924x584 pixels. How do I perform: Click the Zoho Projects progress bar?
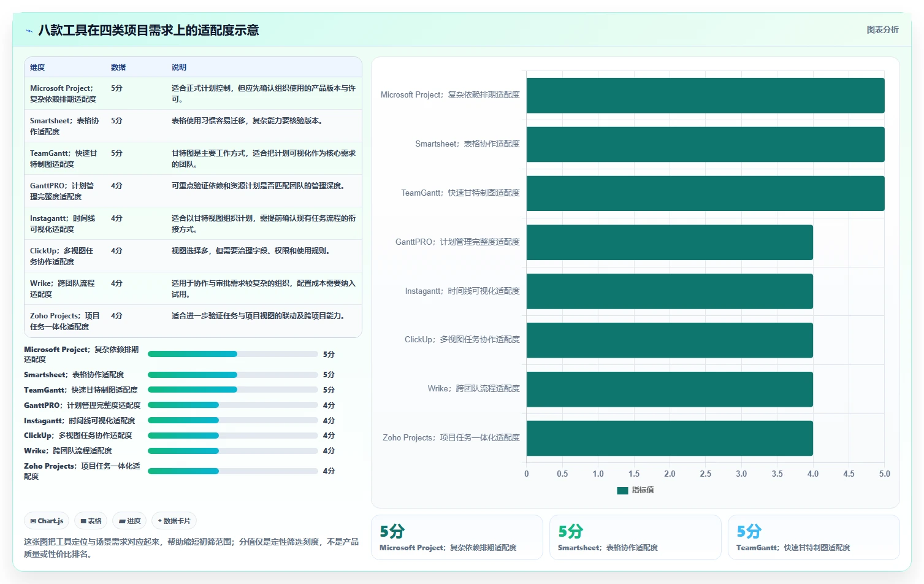point(233,471)
